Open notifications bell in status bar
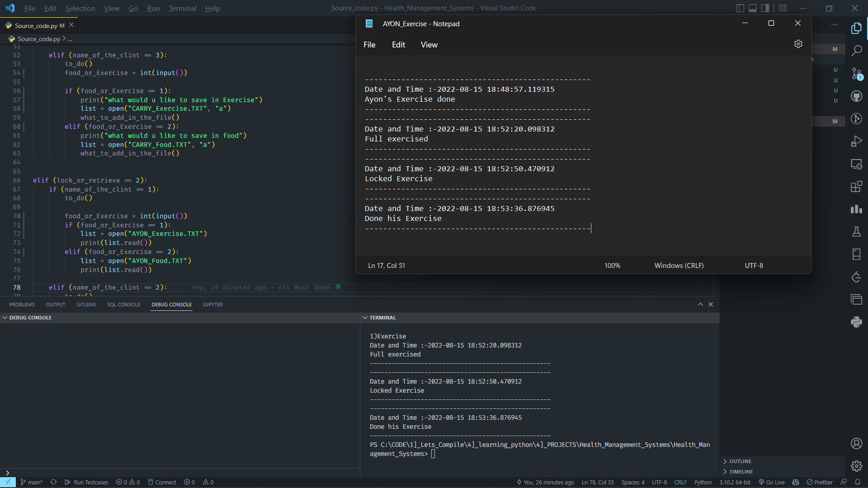 (x=857, y=482)
